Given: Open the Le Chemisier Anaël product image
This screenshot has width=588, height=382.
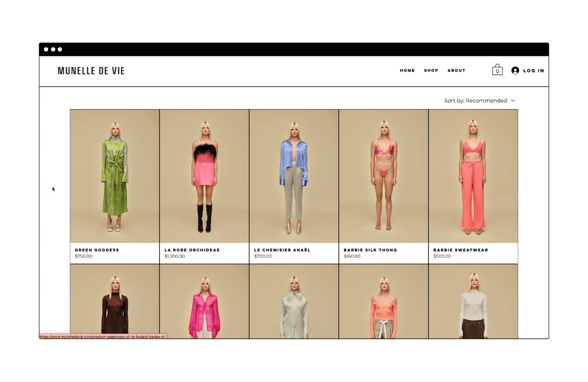Looking at the screenshot, I should (x=294, y=176).
